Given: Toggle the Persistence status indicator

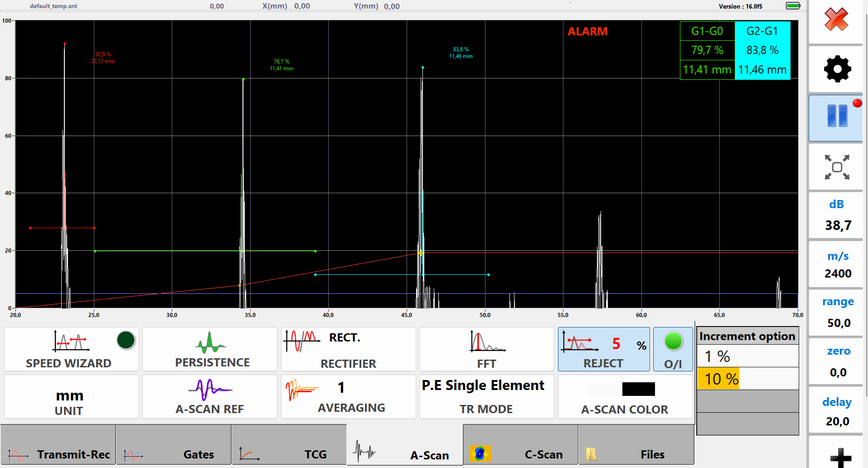Looking at the screenshot, I should pos(126,340).
